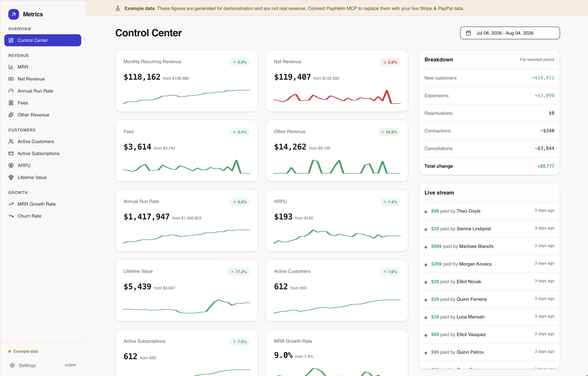Open Annual Run Rate from sidebar

[x=43, y=91]
